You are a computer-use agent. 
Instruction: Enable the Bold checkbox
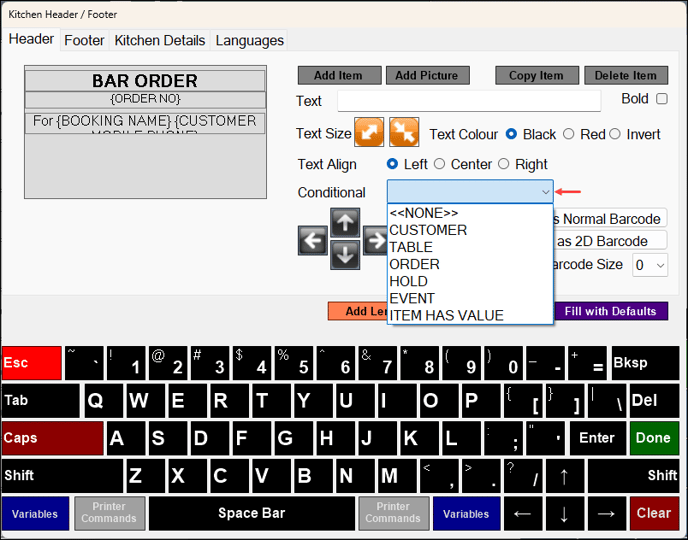662,99
